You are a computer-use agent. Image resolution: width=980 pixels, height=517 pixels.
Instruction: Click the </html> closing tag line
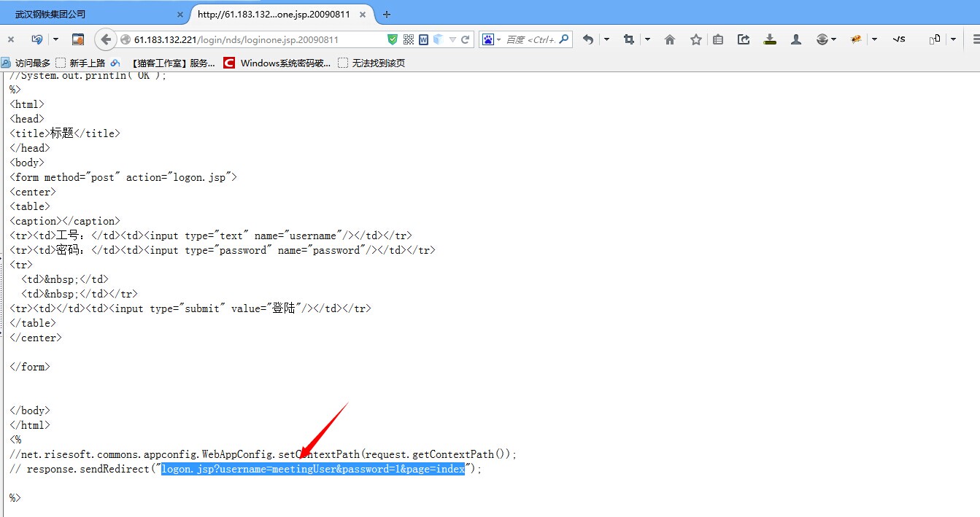tap(30, 425)
